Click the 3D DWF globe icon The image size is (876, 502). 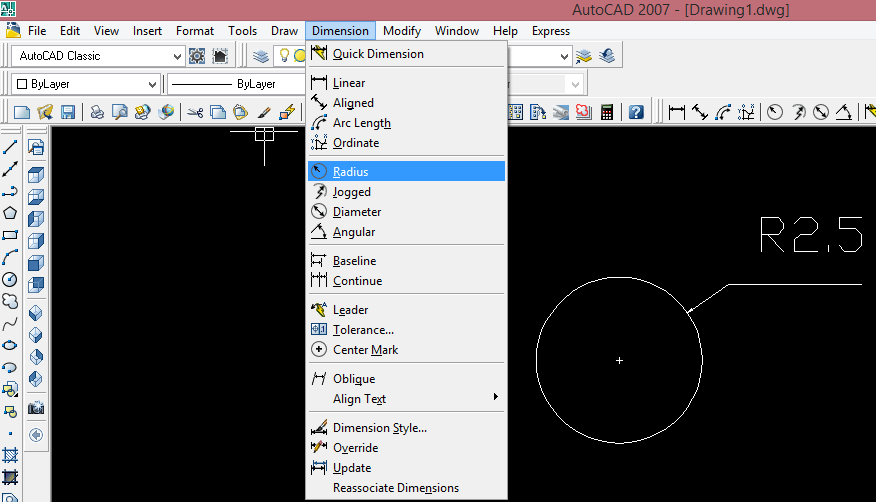[166, 112]
